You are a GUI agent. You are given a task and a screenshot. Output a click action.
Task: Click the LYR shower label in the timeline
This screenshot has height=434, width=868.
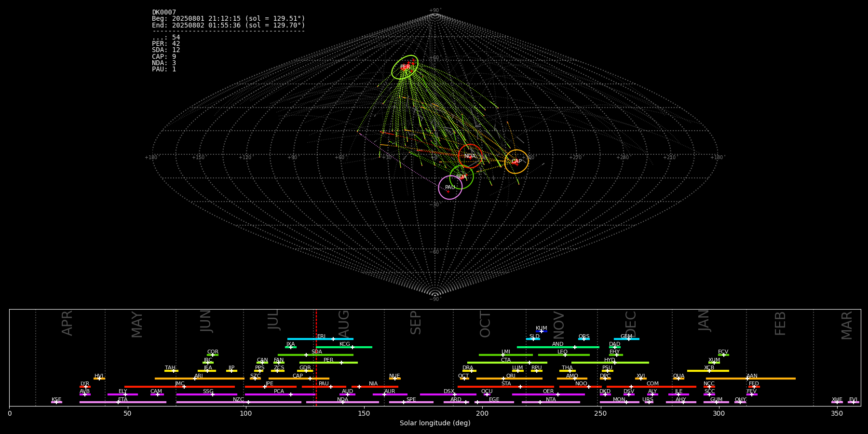tap(85, 384)
